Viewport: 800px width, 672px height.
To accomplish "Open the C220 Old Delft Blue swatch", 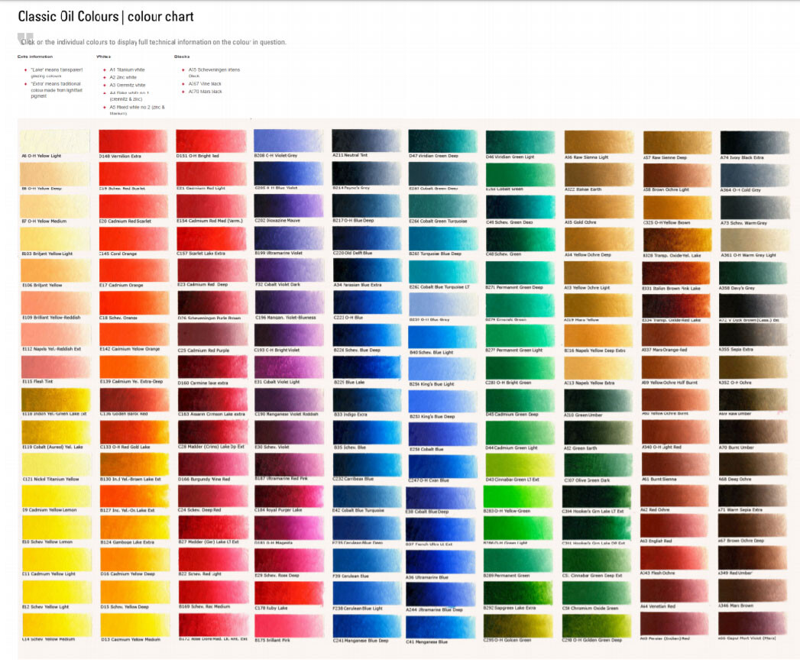I will [366, 238].
